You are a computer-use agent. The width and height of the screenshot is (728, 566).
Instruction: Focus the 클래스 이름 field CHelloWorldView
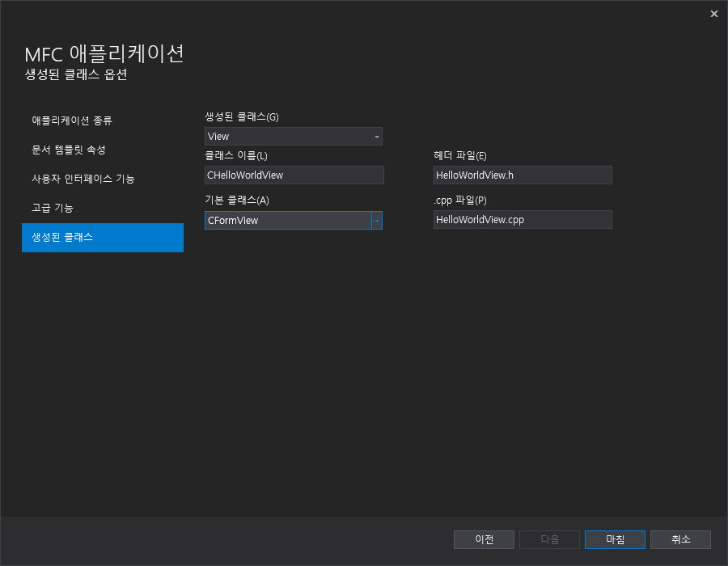click(294, 175)
